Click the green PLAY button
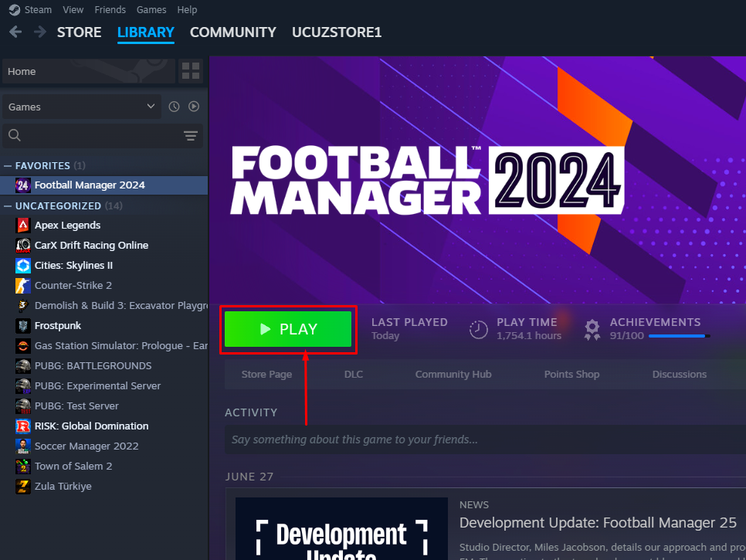 point(288,329)
